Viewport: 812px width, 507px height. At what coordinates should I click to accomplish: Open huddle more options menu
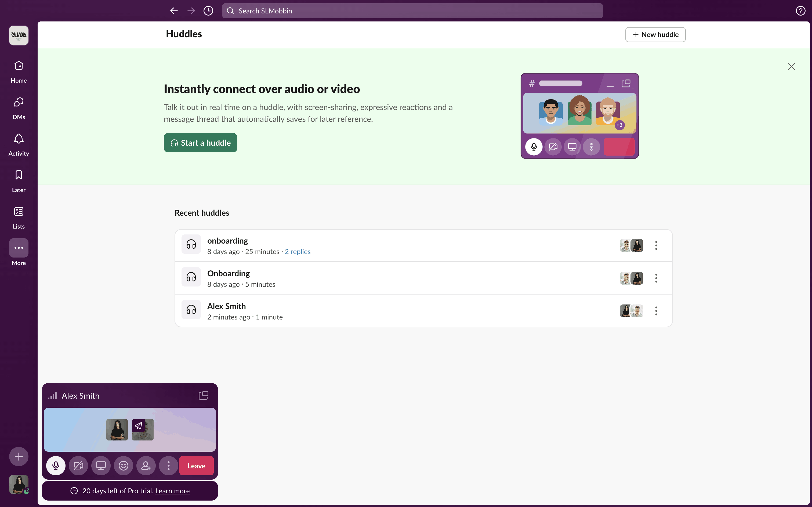(168, 466)
